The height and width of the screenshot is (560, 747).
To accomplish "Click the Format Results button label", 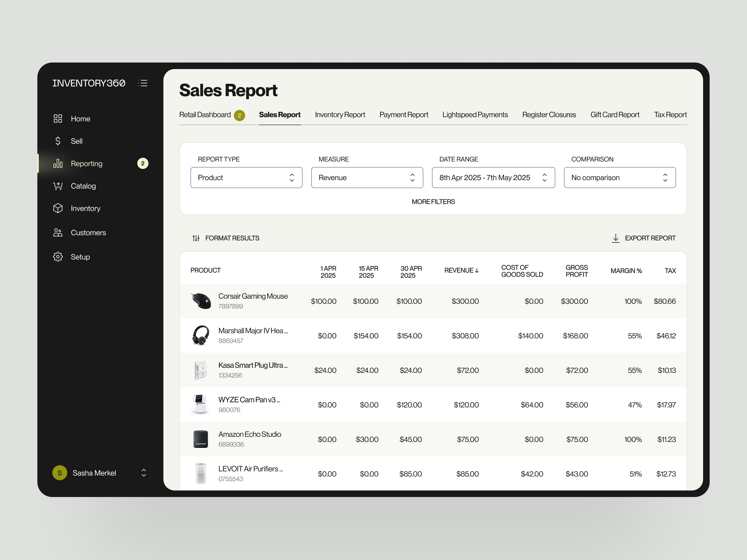I will pyautogui.click(x=232, y=238).
